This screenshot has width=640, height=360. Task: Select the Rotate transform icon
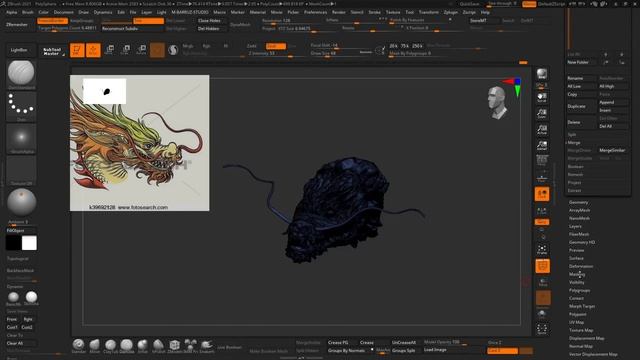[x=141, y=50]
